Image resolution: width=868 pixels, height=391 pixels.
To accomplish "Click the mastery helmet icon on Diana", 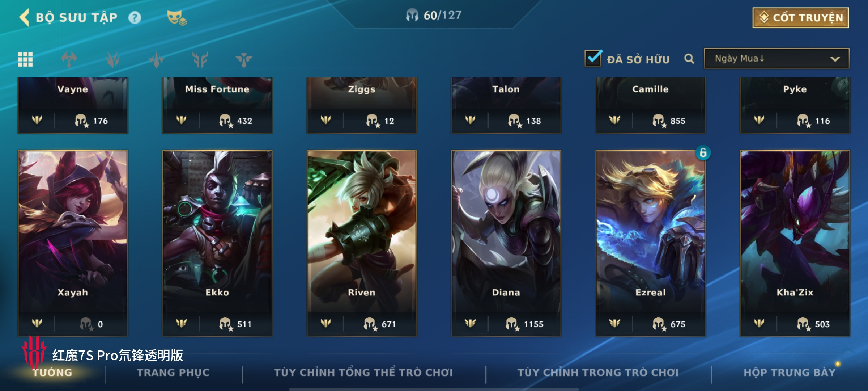I will (x=512, y=324).
